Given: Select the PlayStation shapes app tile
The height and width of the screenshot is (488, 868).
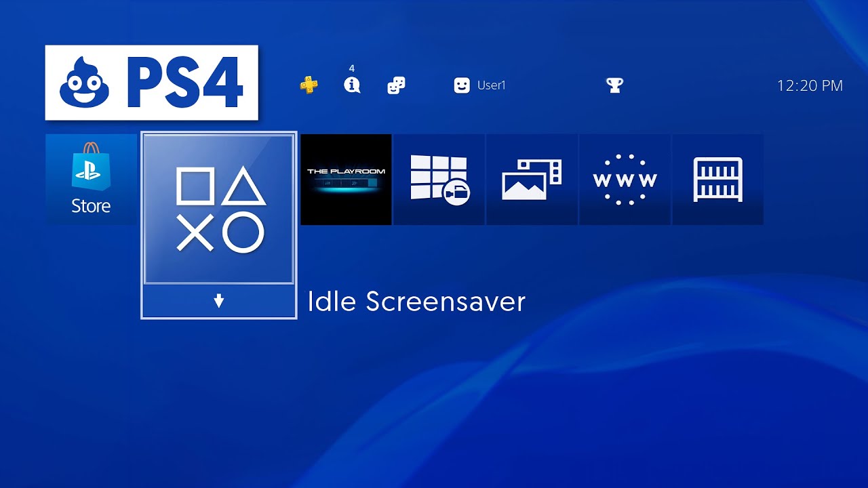Looking at the screenshot, I should tap(219, 208).
